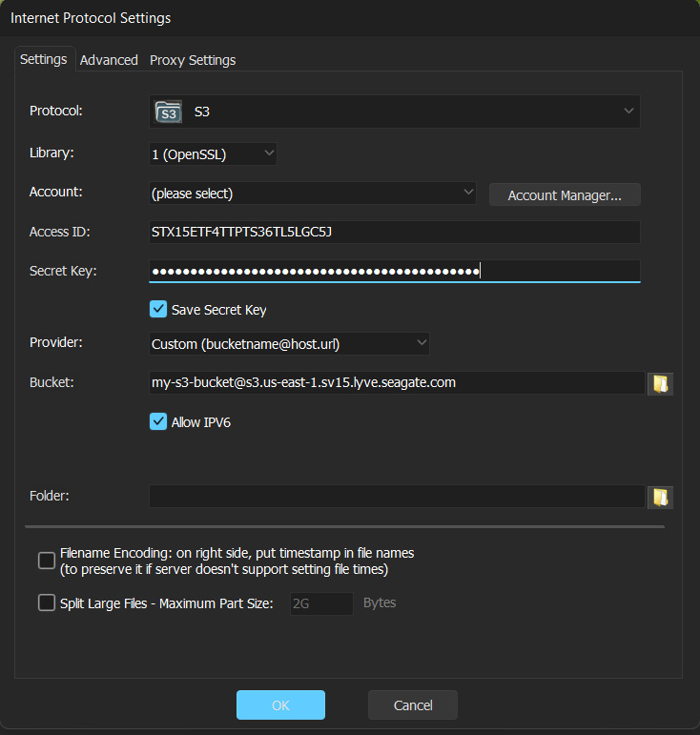Open the Account selection dropdown

(x=313, y=194)
